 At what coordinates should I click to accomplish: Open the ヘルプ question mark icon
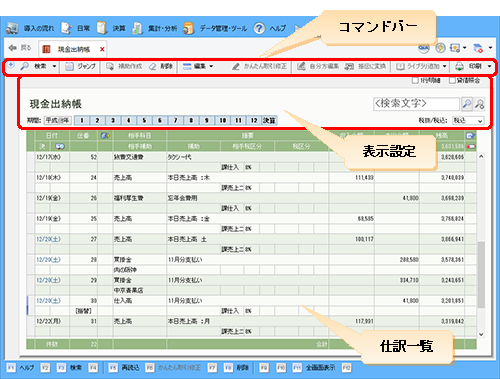click(259, 28)
